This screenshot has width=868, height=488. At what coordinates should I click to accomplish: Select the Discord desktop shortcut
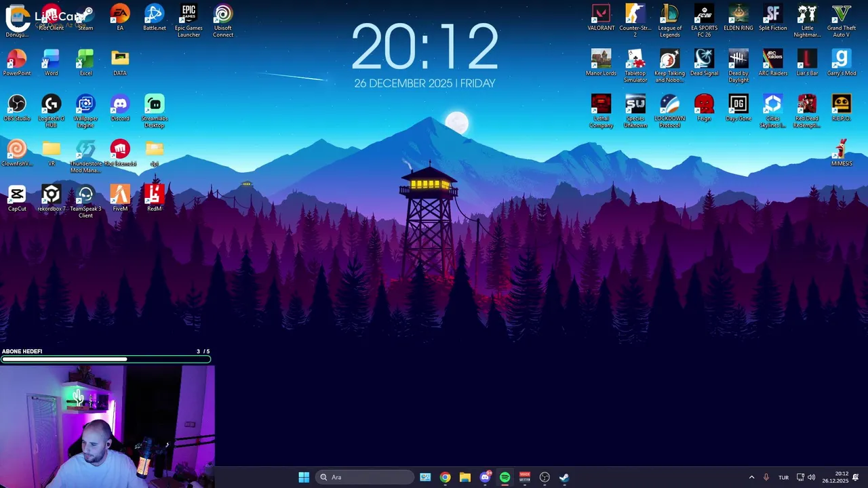[120, 108]
